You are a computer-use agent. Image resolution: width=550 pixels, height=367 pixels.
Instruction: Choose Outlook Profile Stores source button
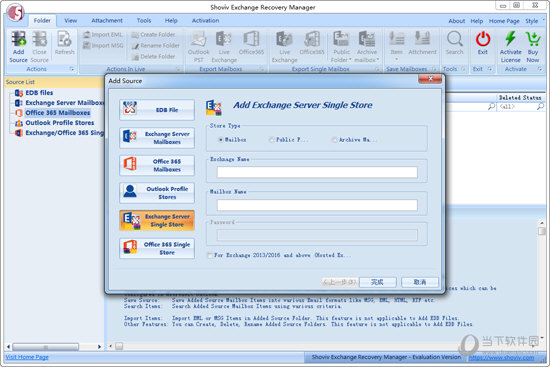157,193
